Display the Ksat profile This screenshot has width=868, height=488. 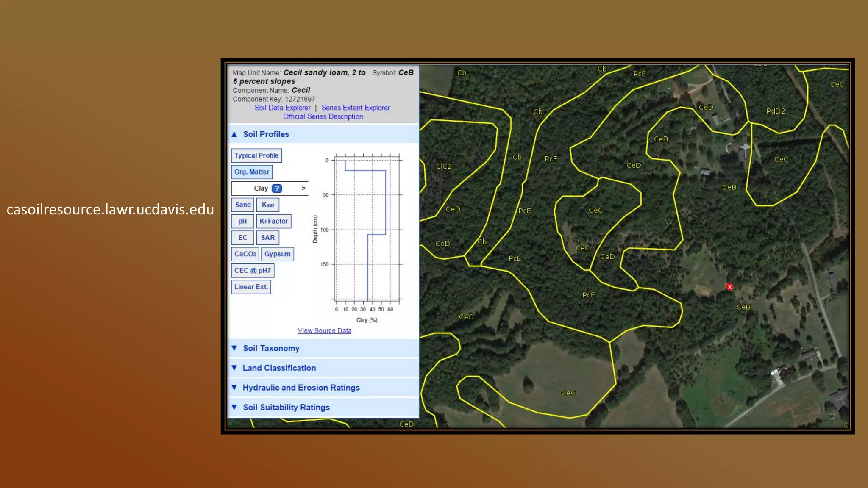tap(268, 205)
